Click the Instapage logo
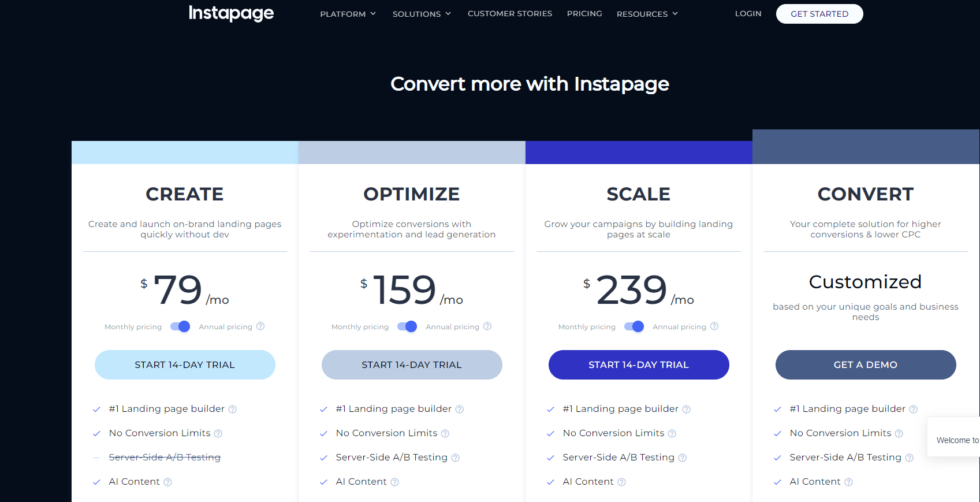 231,13
